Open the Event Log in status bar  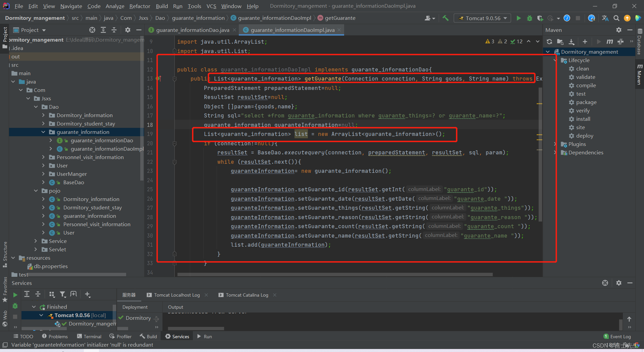coord(617,336)
